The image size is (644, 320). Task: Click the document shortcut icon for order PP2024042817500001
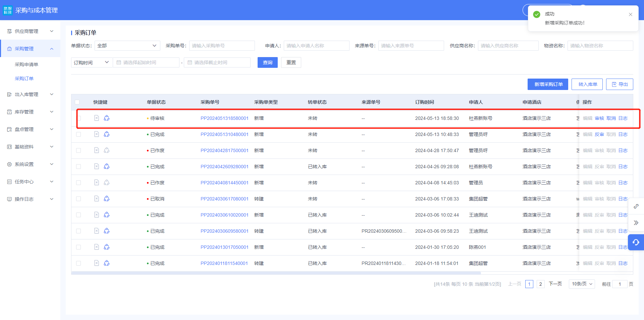tap(97, 150)
